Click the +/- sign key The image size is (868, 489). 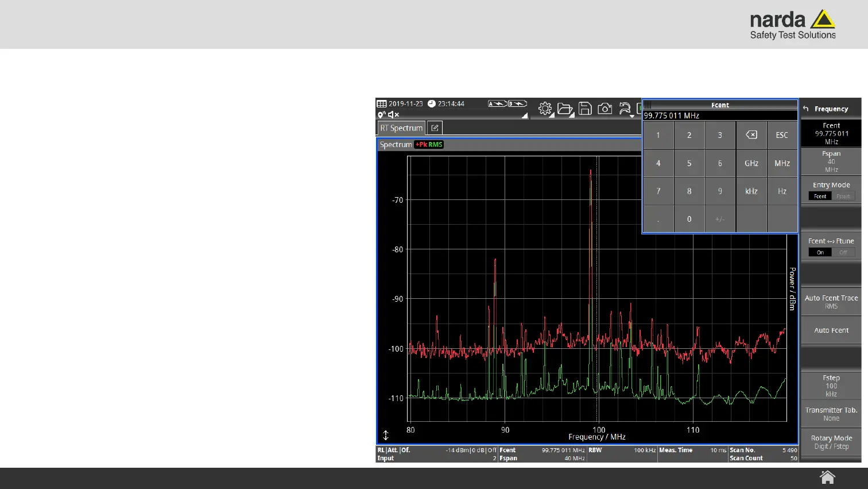(720, 219)
